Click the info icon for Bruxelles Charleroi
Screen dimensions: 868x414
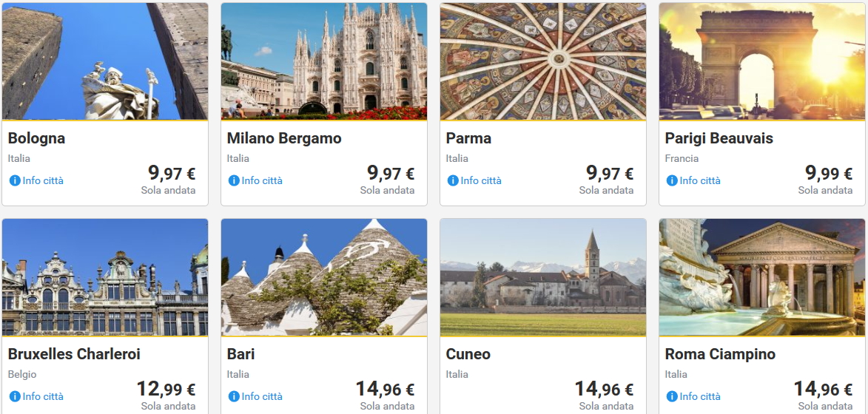tap(14, 396)
